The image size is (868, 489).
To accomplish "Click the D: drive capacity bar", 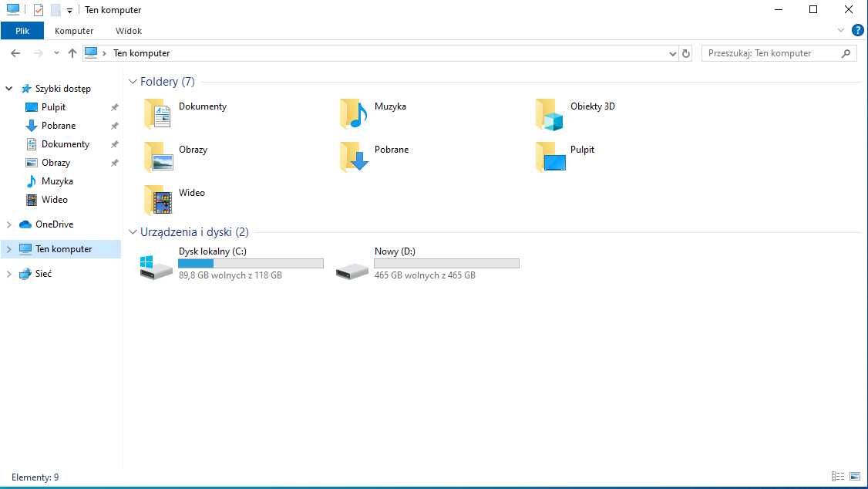I will point(447,264).
